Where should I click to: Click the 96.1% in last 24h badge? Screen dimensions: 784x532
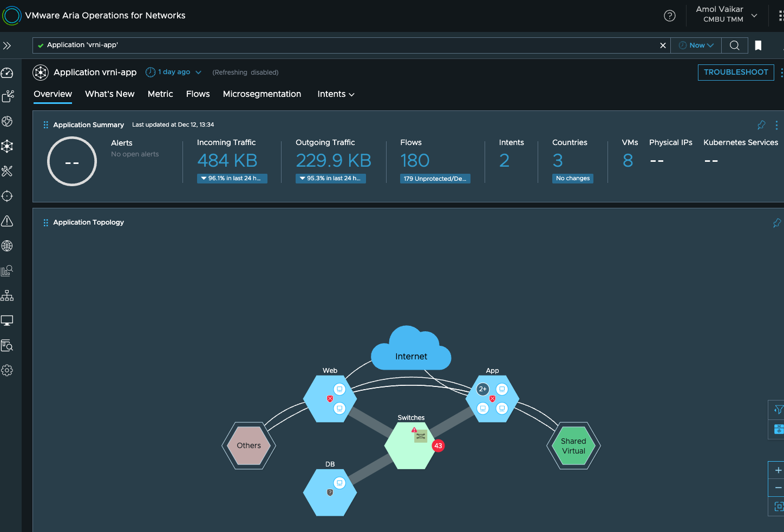(232, 179)
